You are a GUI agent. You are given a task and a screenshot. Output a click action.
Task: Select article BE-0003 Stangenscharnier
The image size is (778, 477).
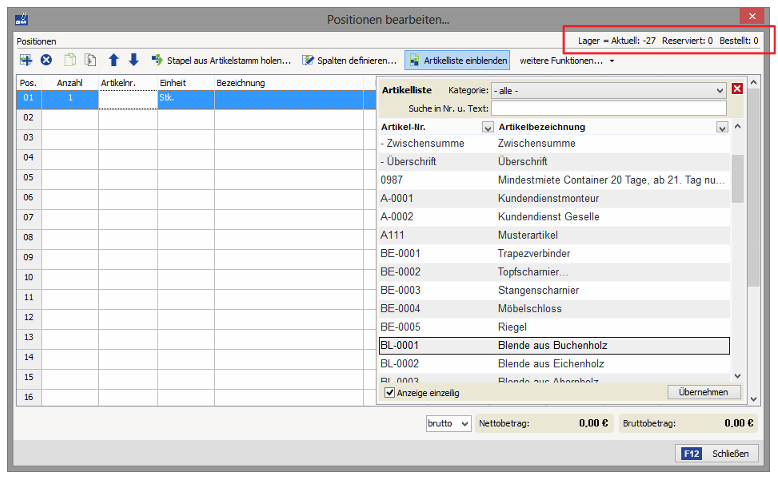click(554, 290)
